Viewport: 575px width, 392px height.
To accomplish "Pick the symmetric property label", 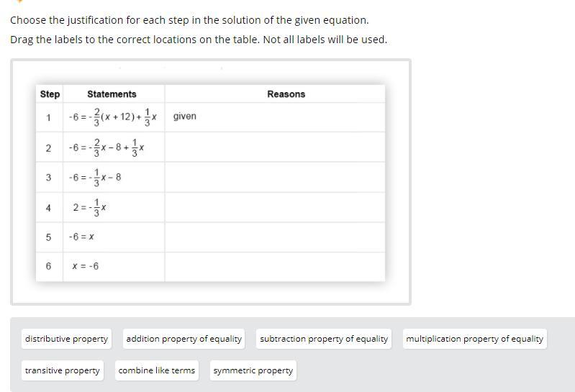I will (253, 371).
